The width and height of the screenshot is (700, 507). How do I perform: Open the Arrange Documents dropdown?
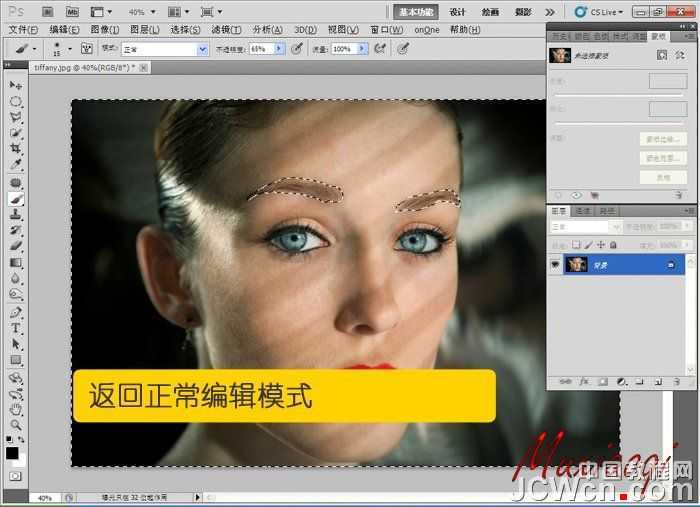[x=179, y=12]
